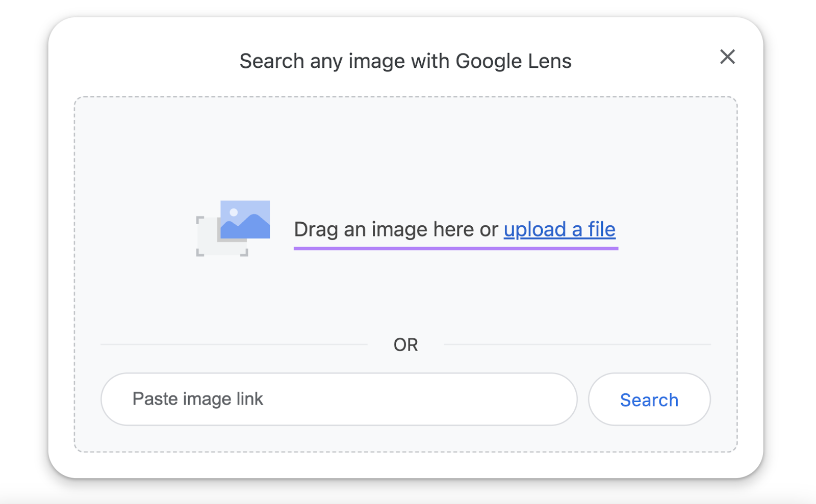Select the image placeholder icon
The width and height of the screenshot is (816, 504).
click(233, 228)
